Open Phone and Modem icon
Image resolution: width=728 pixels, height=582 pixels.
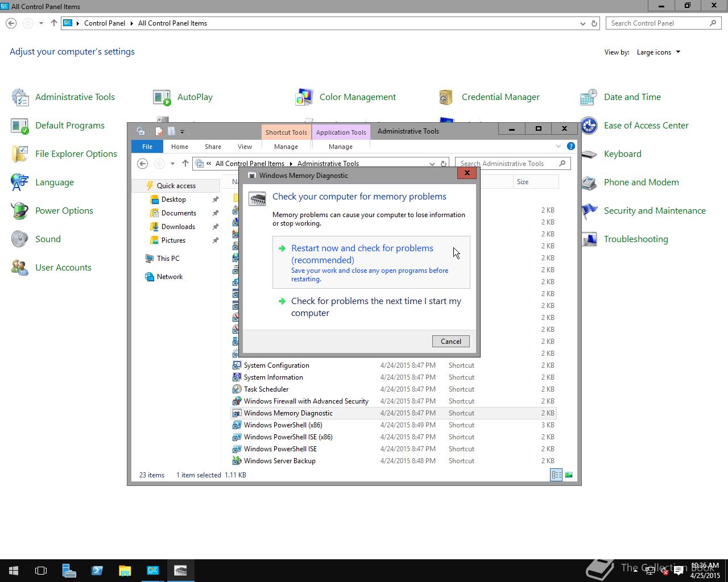pos(630,182)
